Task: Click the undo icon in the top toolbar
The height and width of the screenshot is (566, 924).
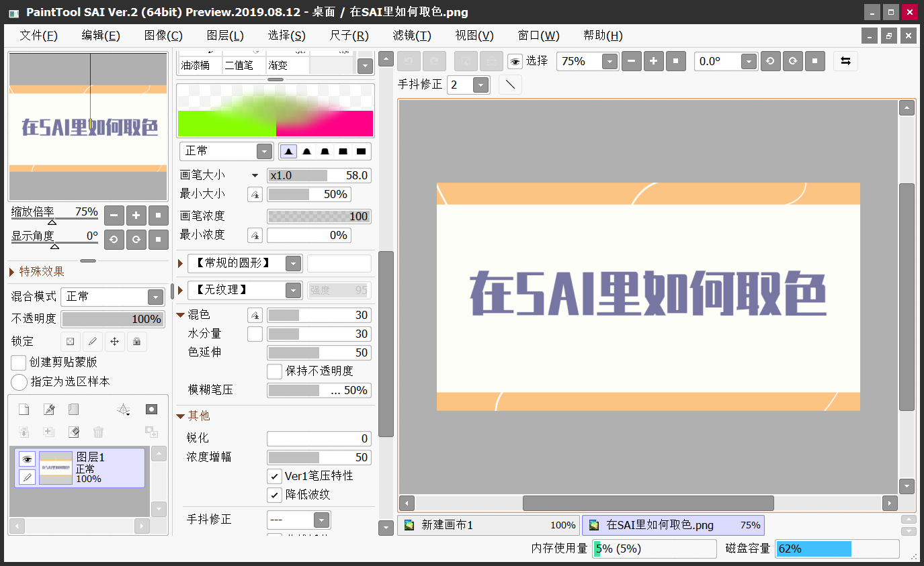Action: tap(407, 61)
